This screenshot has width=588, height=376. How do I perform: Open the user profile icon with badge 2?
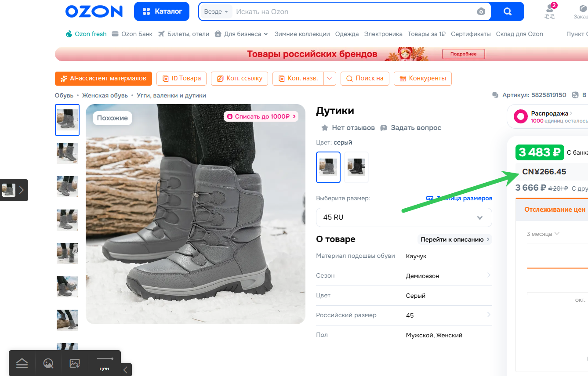[x=550, y=11]
